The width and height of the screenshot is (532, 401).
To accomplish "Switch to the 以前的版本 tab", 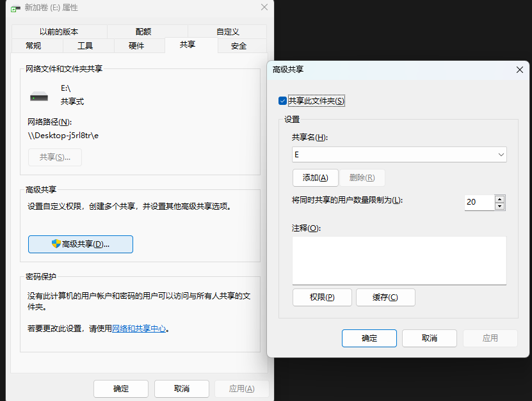I will [x=59, y=31].
